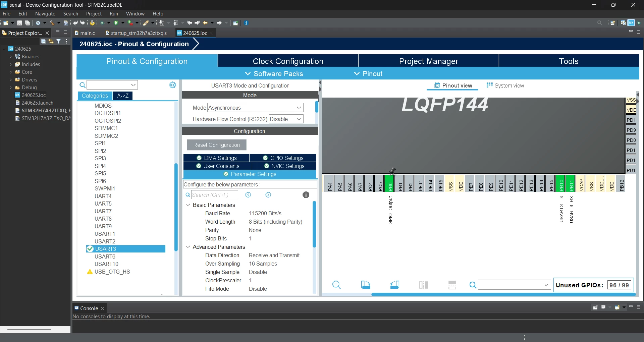Click the Undo toolbar arrow

pyautogui.click(x=75, y=23)
